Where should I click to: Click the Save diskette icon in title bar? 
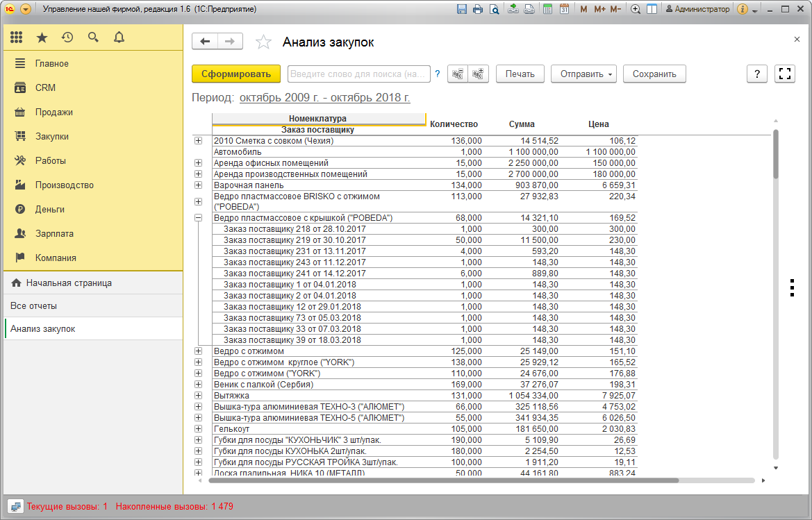(x=462, y=9)
